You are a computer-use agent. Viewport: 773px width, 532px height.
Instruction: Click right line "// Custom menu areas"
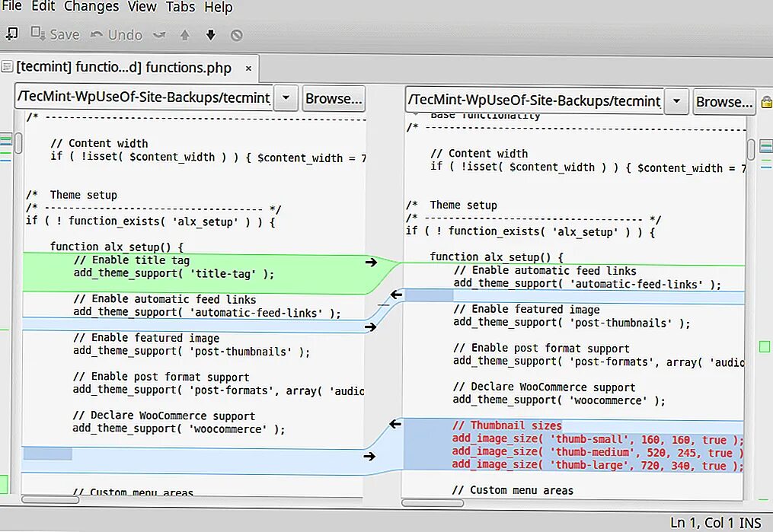513,490
